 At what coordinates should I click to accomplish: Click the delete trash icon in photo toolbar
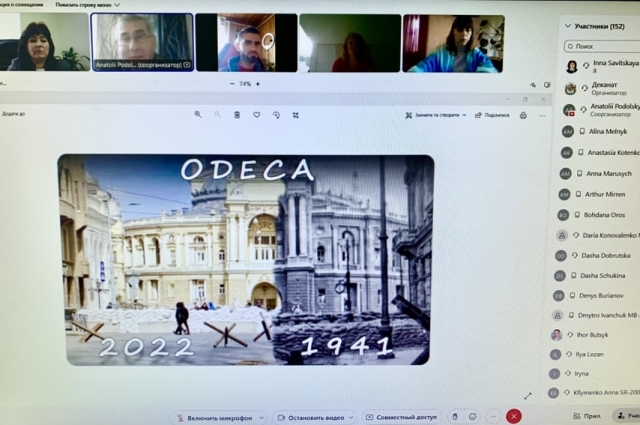[237, 115]
